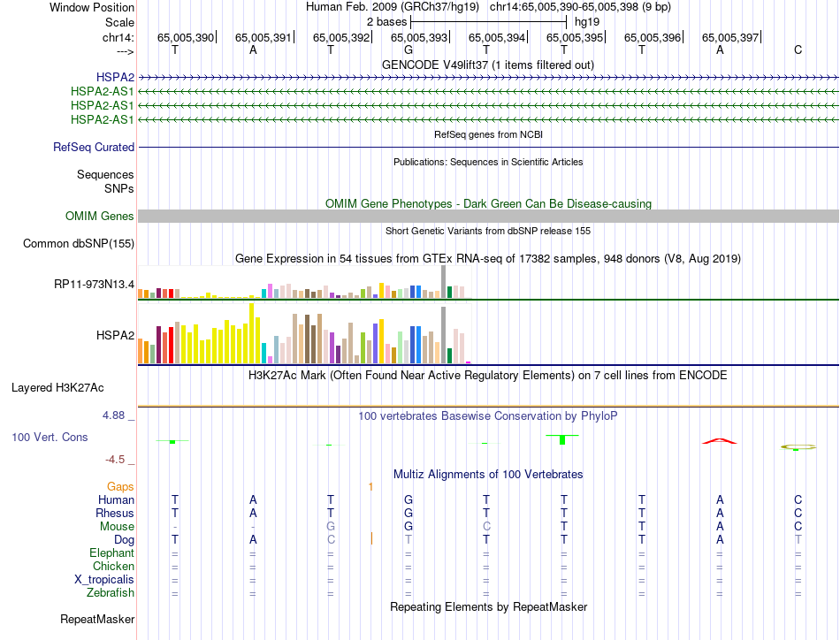This screenshot has width=840, height=640.
Task: Click the X_tropicalis species label
Action: click(104, 580)
